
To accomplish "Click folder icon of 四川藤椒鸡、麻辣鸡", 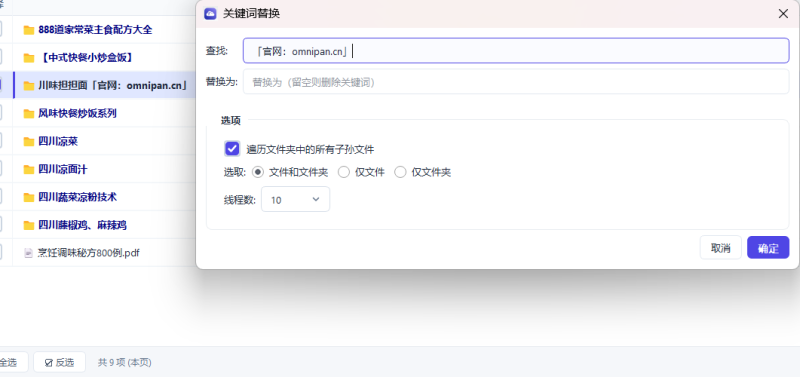I will [x=29, y=225].
